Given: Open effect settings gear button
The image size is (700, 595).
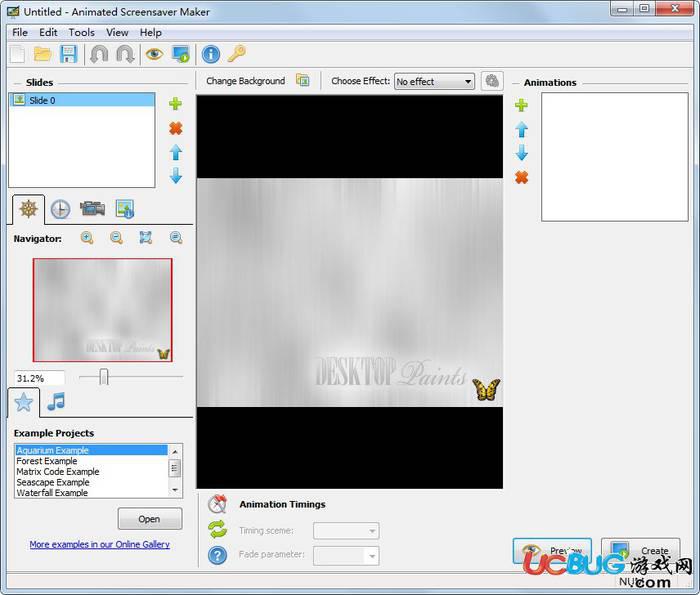Looking at the screenshot, I should click(492, 81).
